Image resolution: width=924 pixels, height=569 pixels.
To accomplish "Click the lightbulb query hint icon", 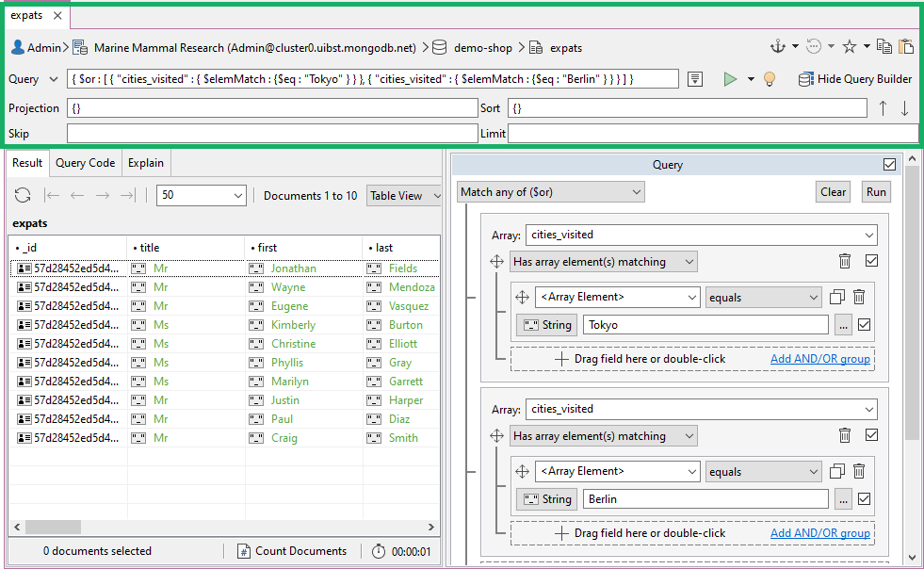I will click(769, 79).
